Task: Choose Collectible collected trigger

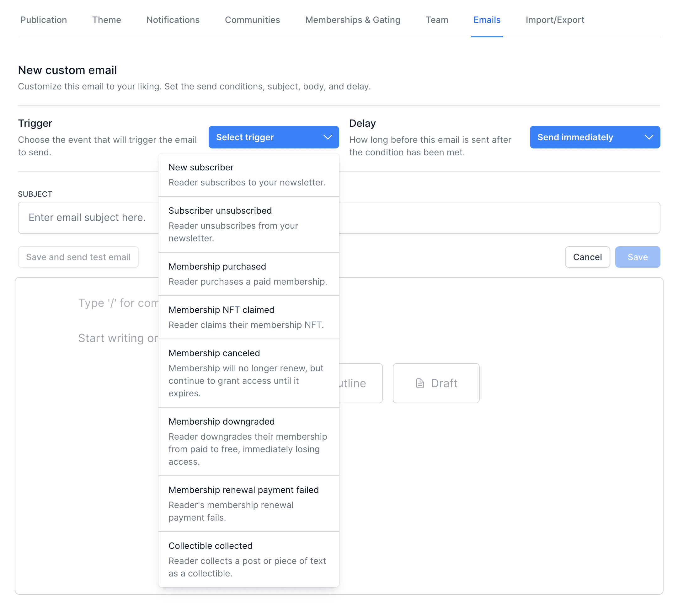Action: (248, 559)
